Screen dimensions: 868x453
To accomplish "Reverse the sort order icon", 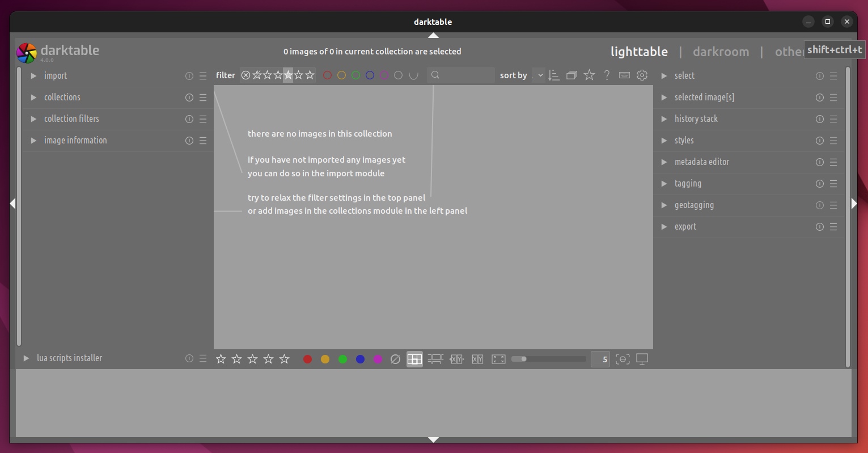I will coord(554,75).
